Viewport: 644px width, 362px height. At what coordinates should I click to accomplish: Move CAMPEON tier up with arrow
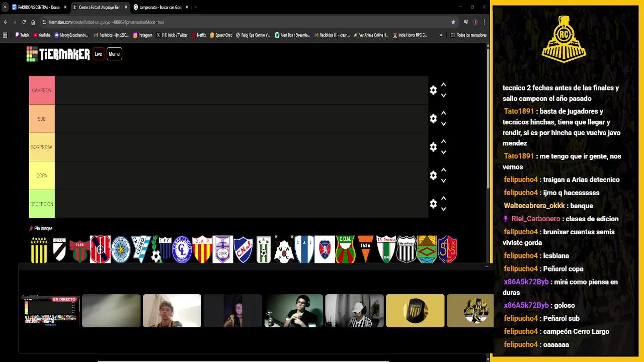[443, 85]
